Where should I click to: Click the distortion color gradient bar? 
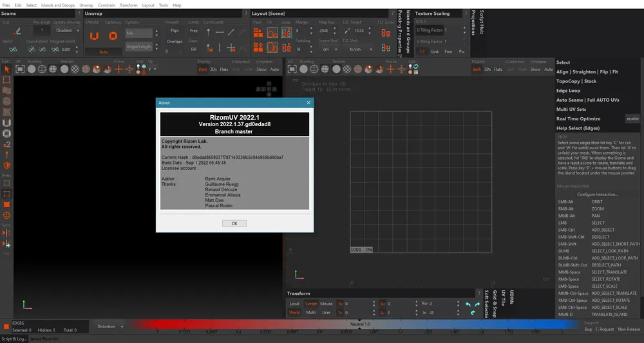pos(353,324)
